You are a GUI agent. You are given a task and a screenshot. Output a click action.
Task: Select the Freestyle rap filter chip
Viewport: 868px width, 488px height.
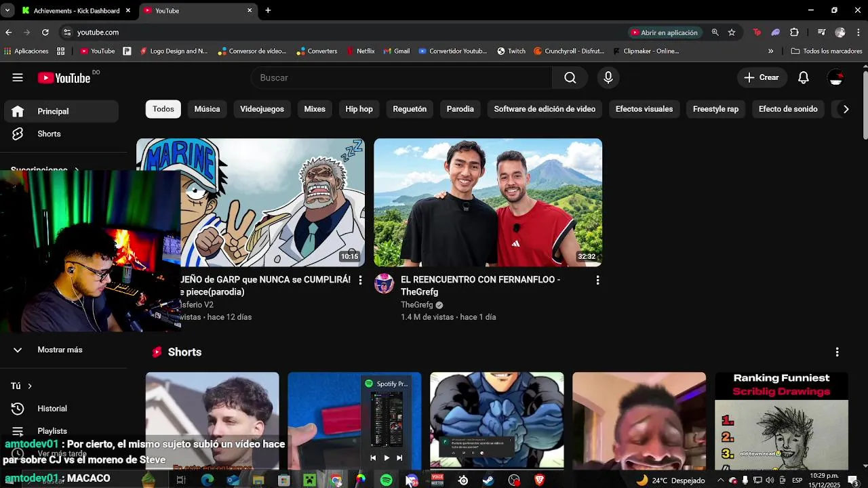pyautogui.click(x=715, y=109)
